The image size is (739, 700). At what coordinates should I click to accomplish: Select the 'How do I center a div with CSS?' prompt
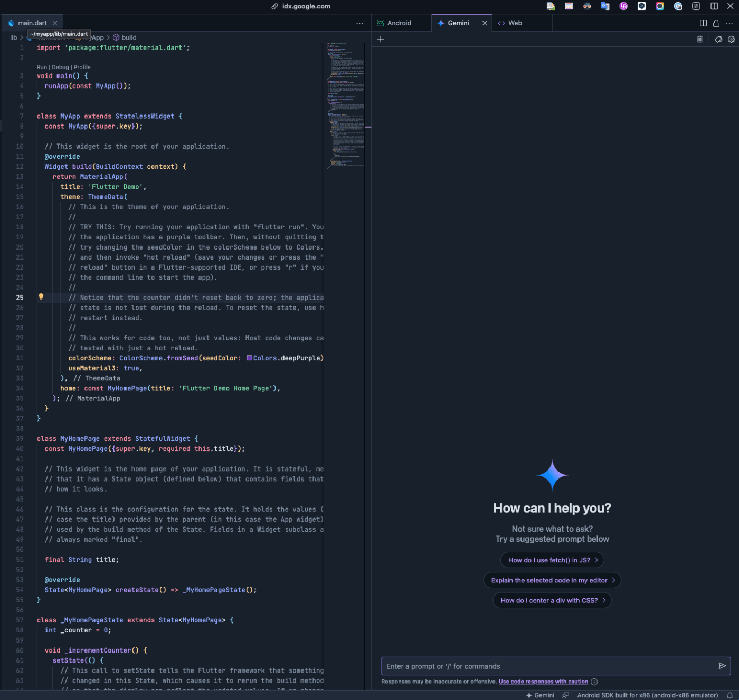[552, 600]
